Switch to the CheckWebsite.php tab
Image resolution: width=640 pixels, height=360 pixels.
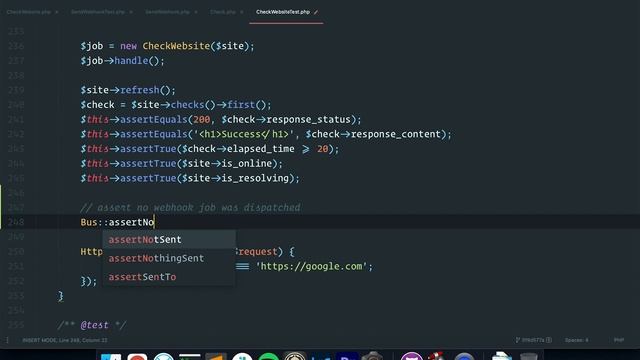click(29, 12)
